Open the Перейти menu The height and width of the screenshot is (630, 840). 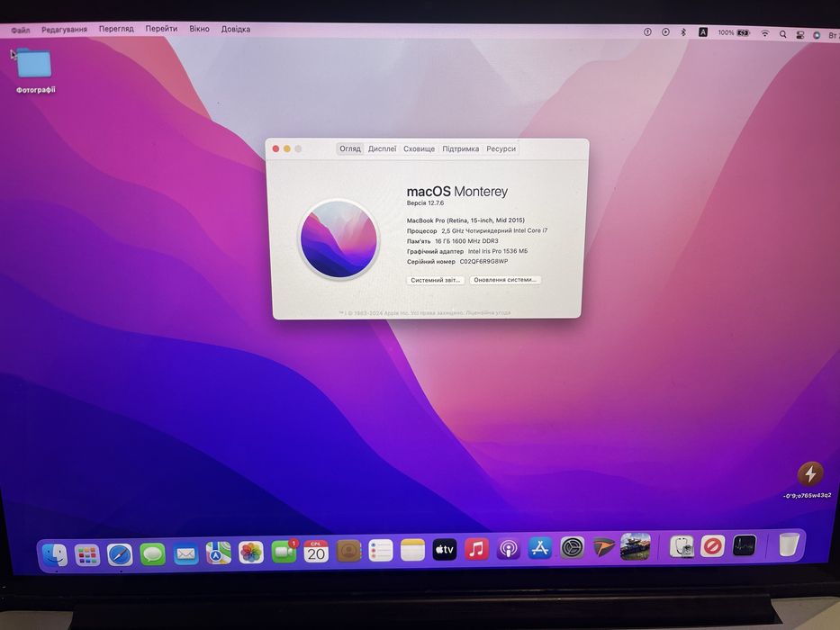pyautogui.click(x=161, y=29)
